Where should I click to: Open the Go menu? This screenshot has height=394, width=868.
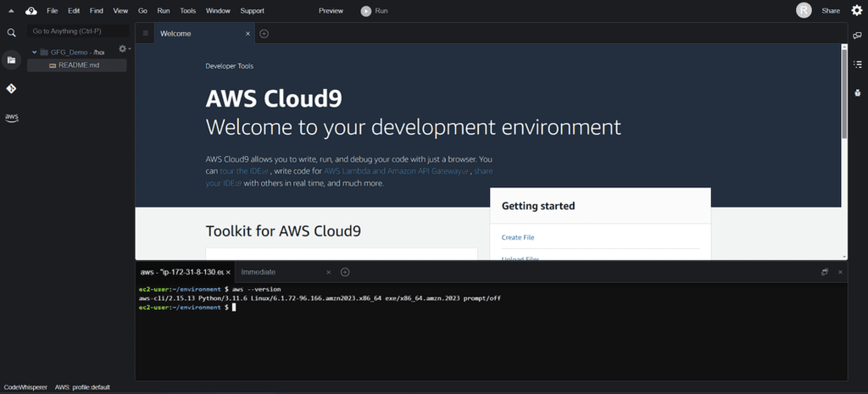coord(142,10)
